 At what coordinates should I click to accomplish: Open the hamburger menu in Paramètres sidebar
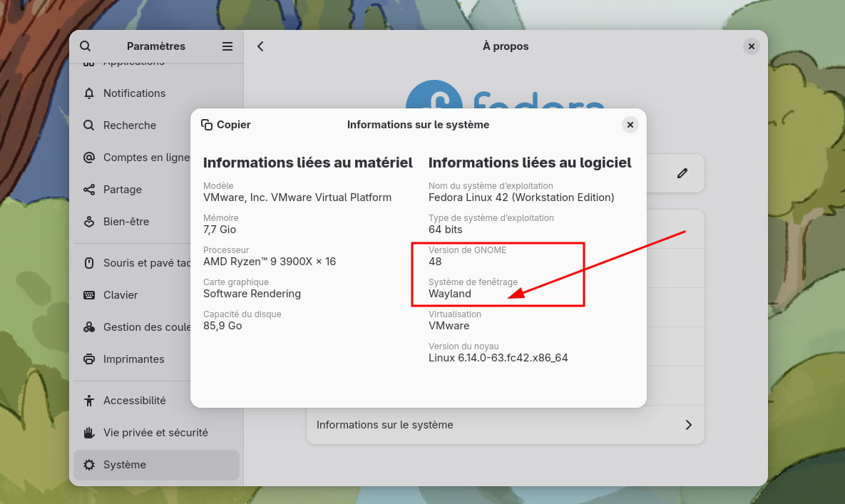coord(227,46)
